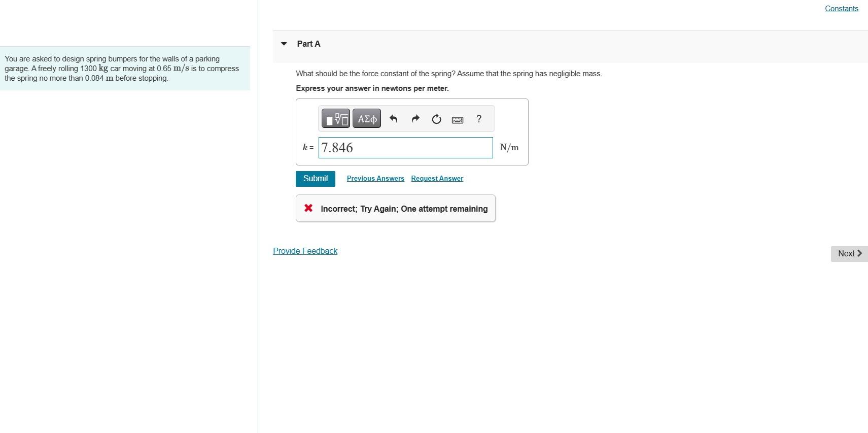Click the Provide Feedback link
This screenshot has height=433, width=868.
click(305, 251)
